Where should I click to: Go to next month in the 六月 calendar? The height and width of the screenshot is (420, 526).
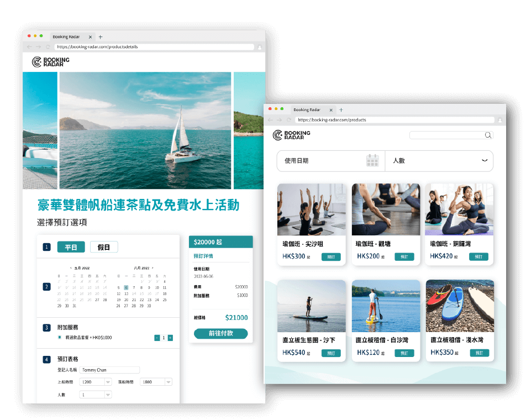[x=152, y=268]
